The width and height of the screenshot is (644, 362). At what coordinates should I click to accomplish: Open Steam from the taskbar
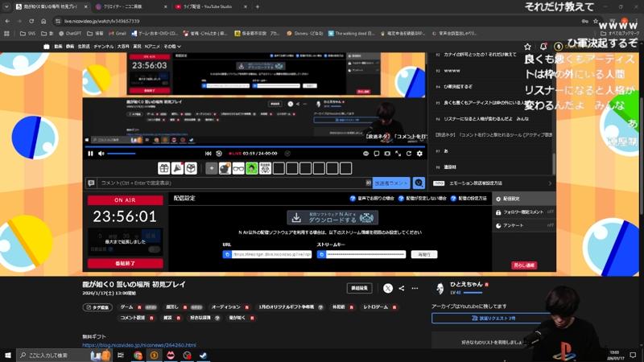(203, 355)
